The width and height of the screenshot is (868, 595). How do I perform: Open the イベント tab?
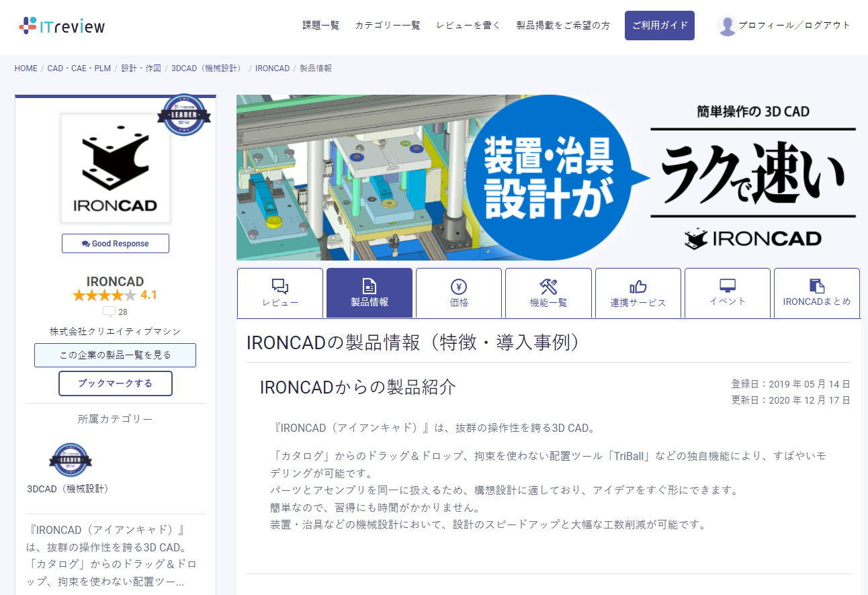728,293
